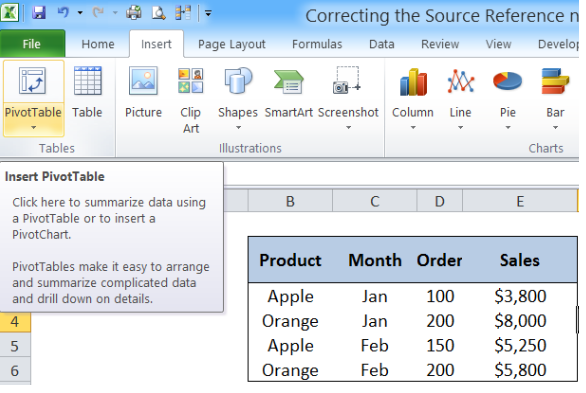Select the $8,000 sales cell
Screen dimensions: 586x393
[520, 321]
